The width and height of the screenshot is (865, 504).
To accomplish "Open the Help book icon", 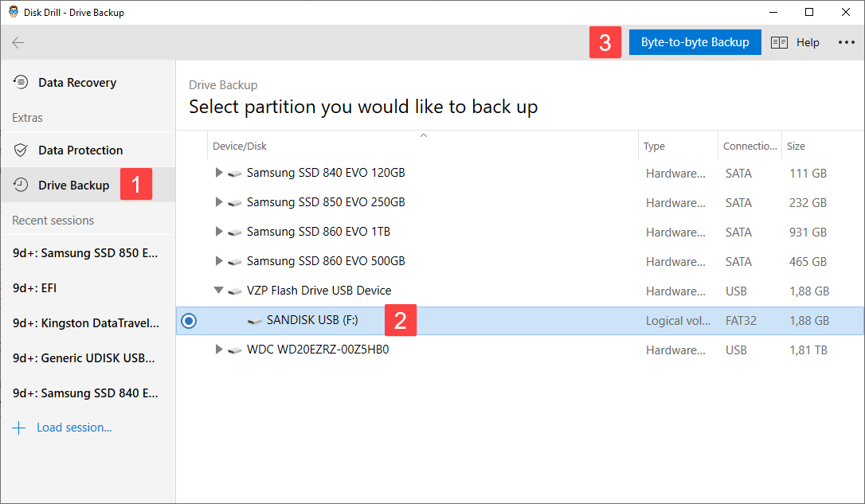I will point(779,43).
